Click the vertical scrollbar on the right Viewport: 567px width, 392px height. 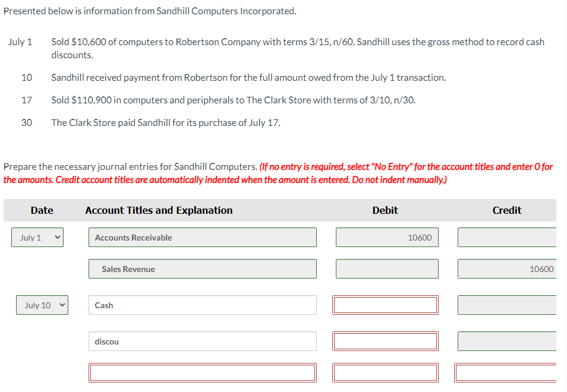click(563, 196)
